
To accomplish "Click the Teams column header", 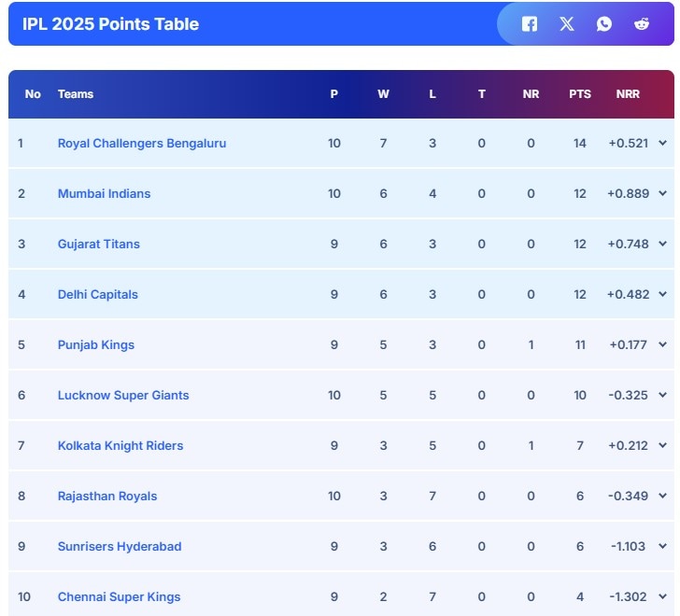I will (x=76, y=94).
